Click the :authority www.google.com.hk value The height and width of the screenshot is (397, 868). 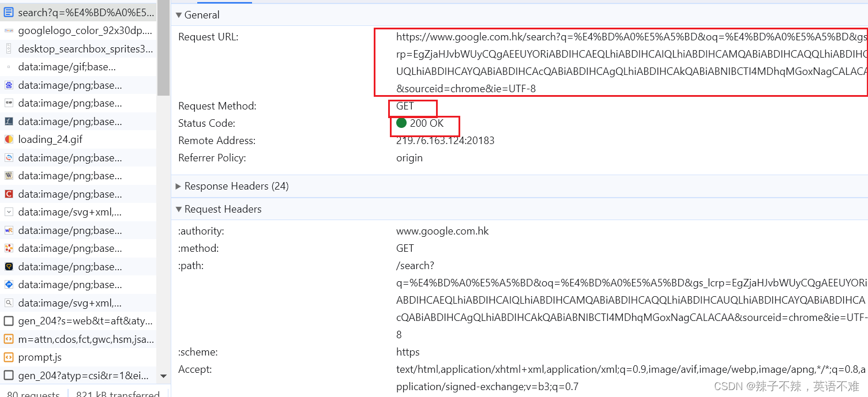click(442, 231)
